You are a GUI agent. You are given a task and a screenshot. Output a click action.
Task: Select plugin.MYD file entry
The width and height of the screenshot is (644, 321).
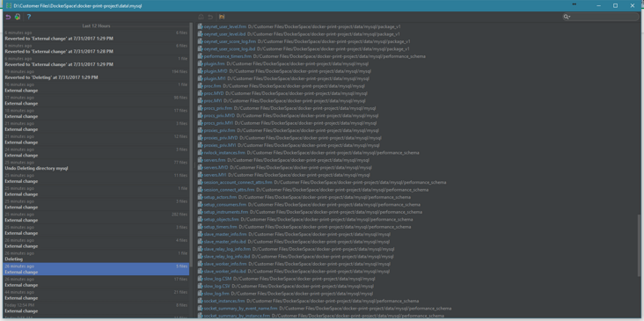pos(216,71)
